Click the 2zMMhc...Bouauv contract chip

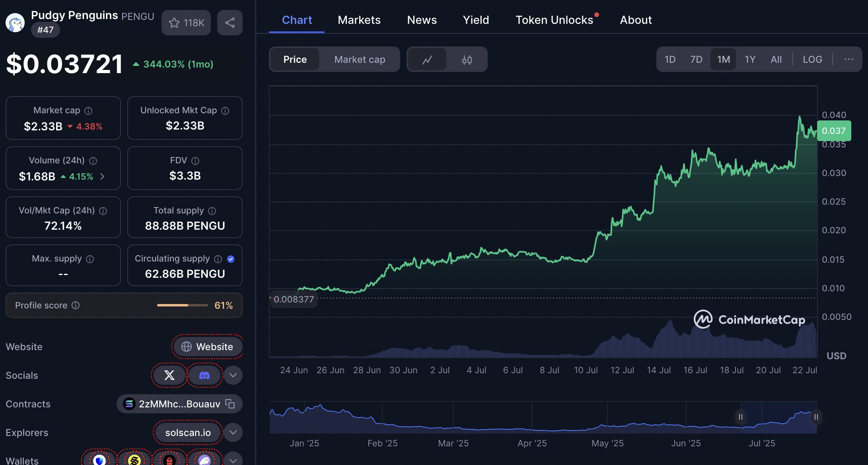click(179, 404)
